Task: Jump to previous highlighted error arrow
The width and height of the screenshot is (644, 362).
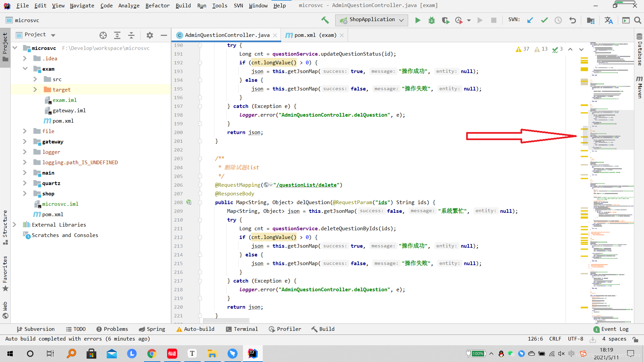Action: tap(570, 49)
